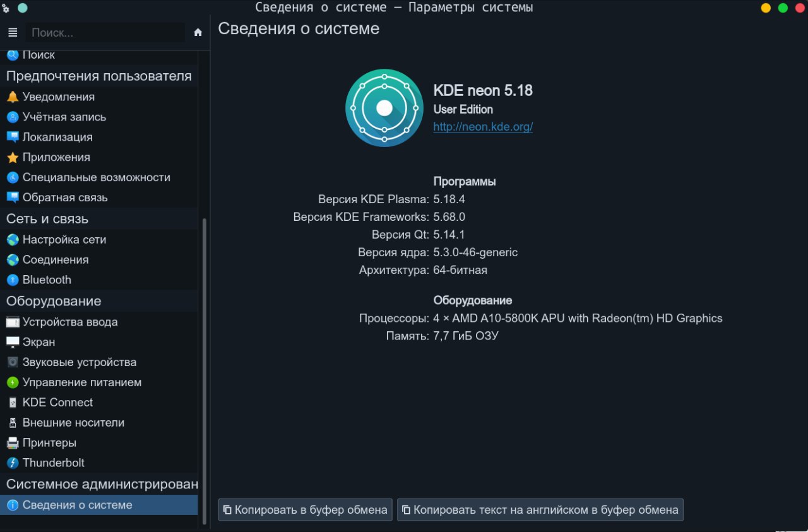Select Соединения in sidebar
808x532 pixels.
99,259
